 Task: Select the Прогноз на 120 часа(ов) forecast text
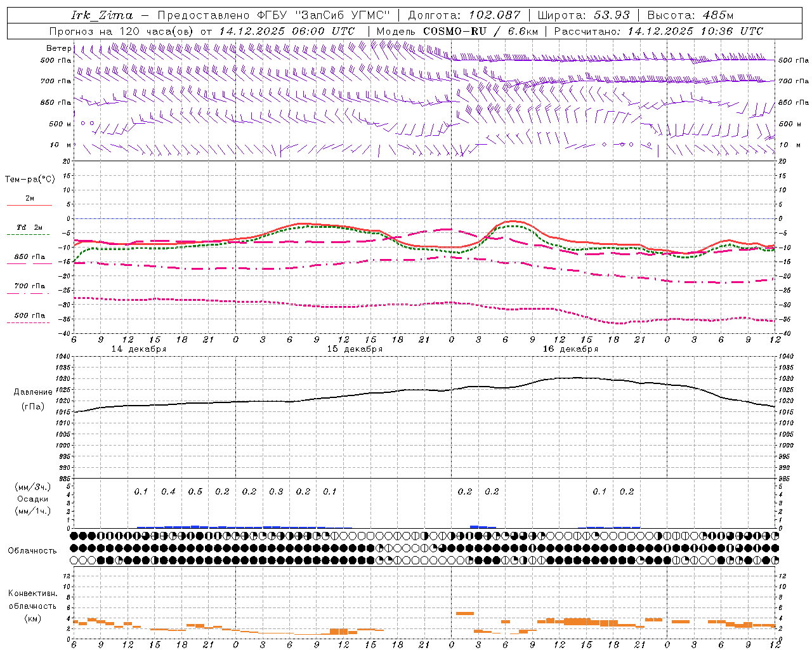(x=122, y=31)
